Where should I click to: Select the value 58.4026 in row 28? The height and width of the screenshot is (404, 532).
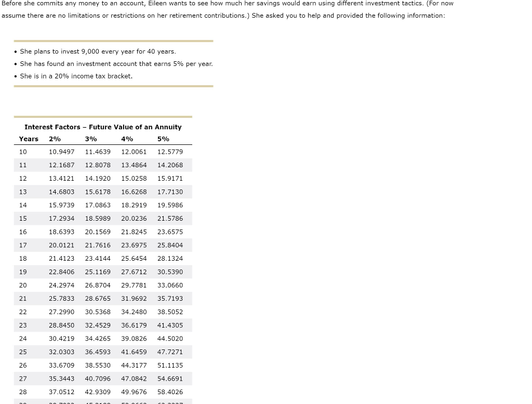click(170, 392)
